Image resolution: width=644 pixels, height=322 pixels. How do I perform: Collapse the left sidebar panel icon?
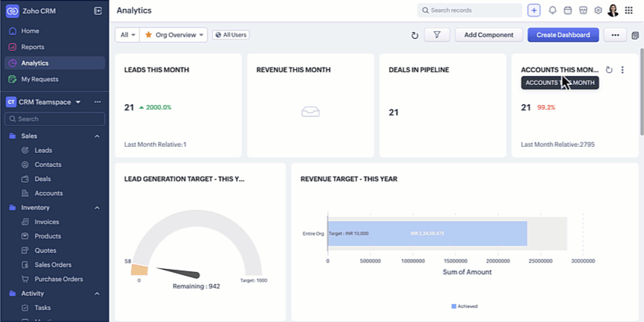click(98, 10)
